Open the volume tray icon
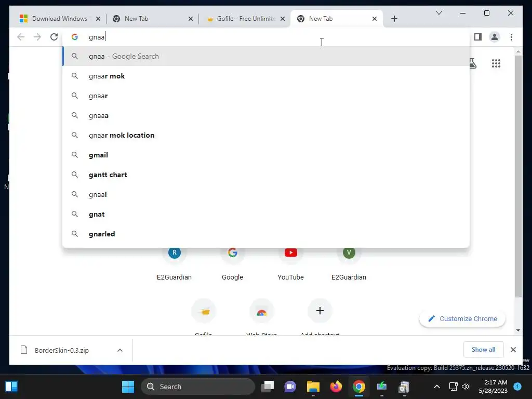This screenshot has width=532, height=399. pos(465,387)
